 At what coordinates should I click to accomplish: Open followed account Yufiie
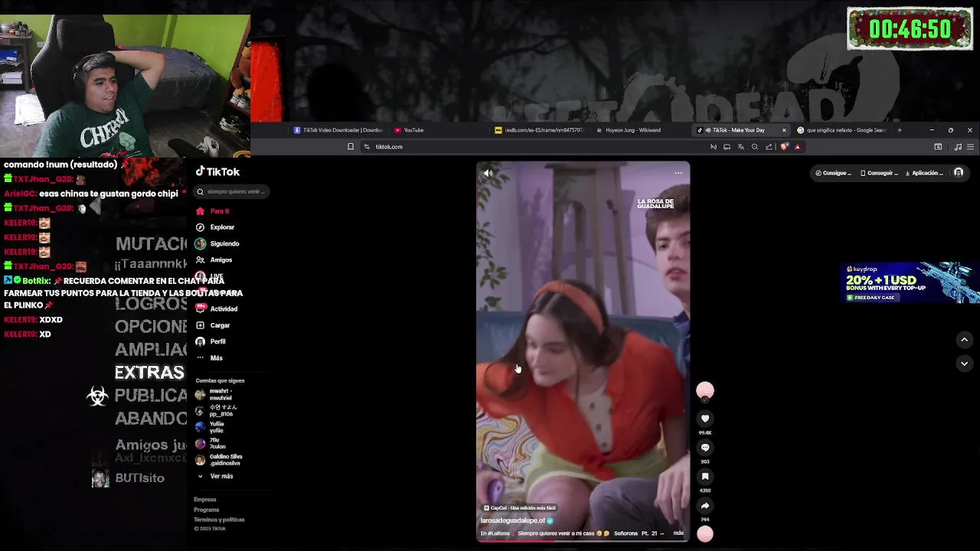[211, 427]
